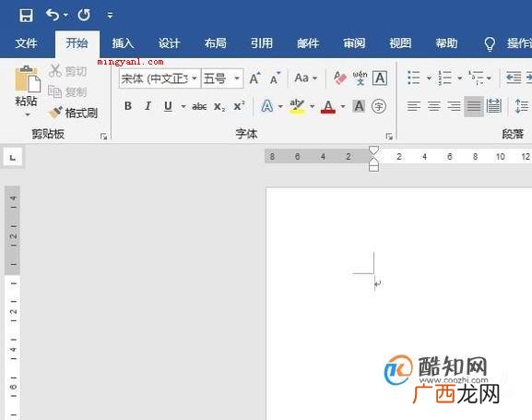Viewport: 532px width, 420px height.
Task: Align text left
Action: coord(414,106)
